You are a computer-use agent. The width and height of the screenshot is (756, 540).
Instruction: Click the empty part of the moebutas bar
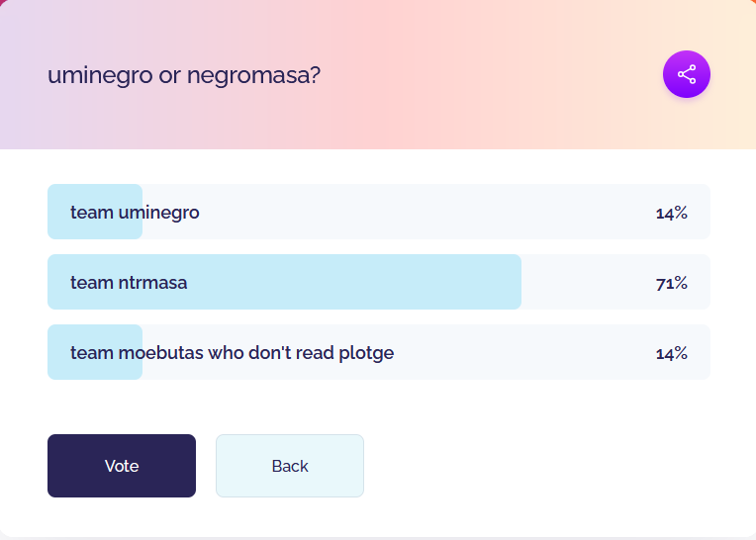pos(524,352)
